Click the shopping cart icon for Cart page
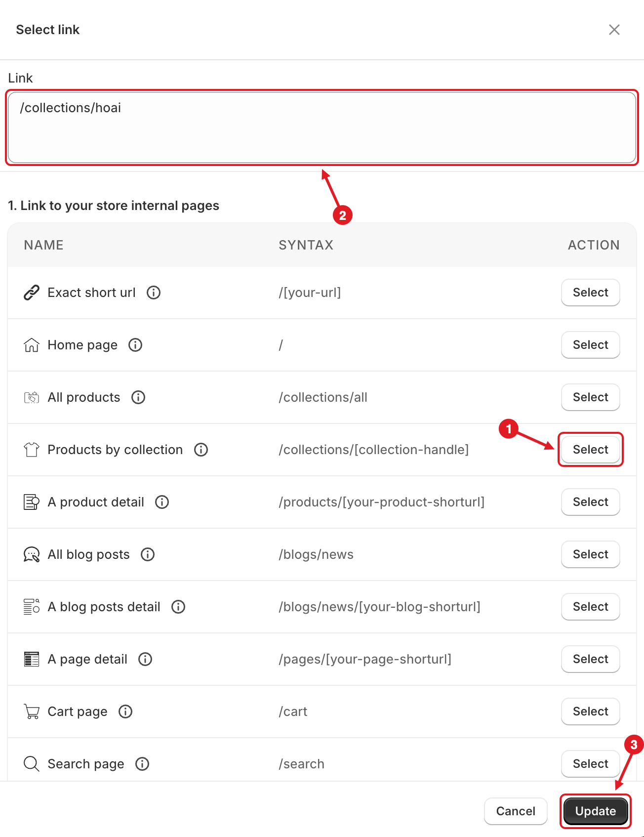This screenshot has height=837, width=644. 32,711
